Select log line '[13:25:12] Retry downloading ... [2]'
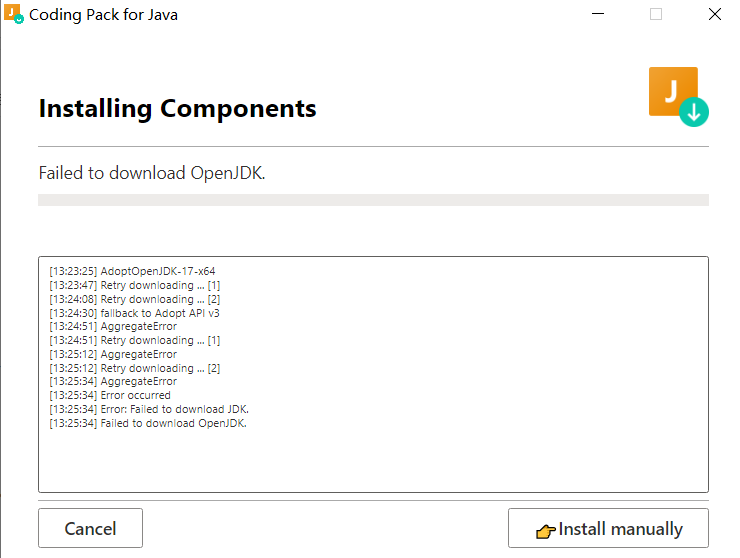This screenshot has height=558, width=740. click(135, 368)
